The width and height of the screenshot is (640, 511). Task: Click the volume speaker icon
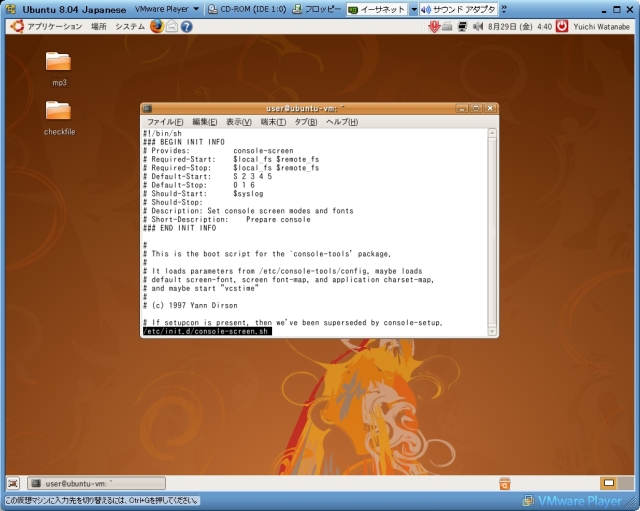(x=477, y=27)
